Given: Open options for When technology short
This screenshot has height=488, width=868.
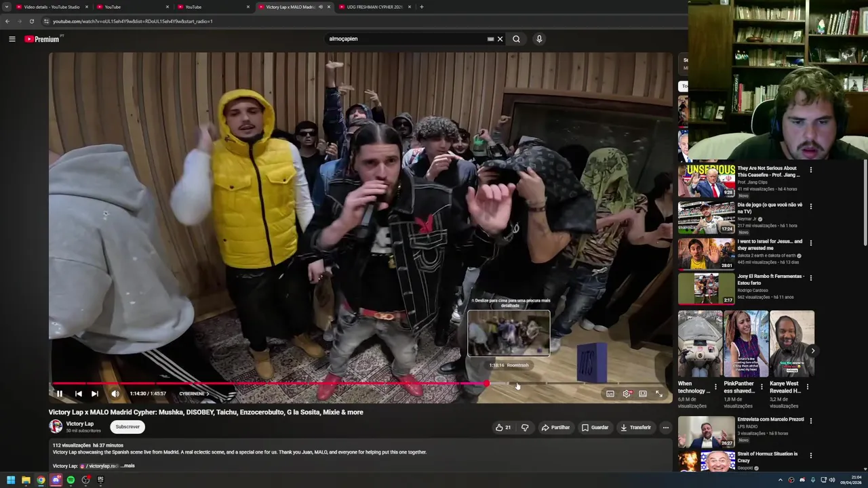Looking at the screenshot, I should [715, 386].
